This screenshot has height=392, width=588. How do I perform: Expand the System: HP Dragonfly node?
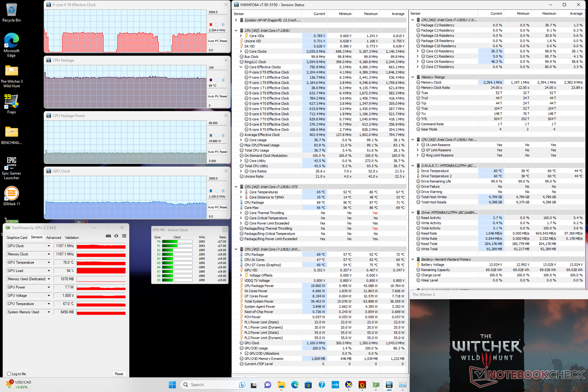tap(236, 20)
